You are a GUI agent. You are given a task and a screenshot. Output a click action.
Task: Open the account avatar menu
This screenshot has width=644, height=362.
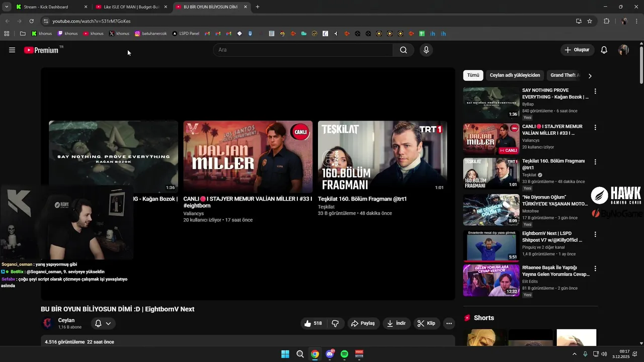[623, 50]
